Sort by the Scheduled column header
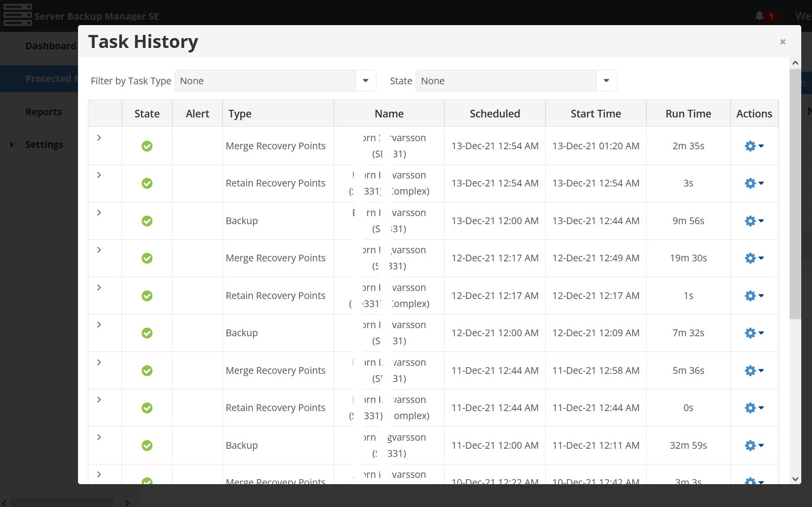Image resolution: width=812 pixels, height=507 pixels. pos(495,114)
